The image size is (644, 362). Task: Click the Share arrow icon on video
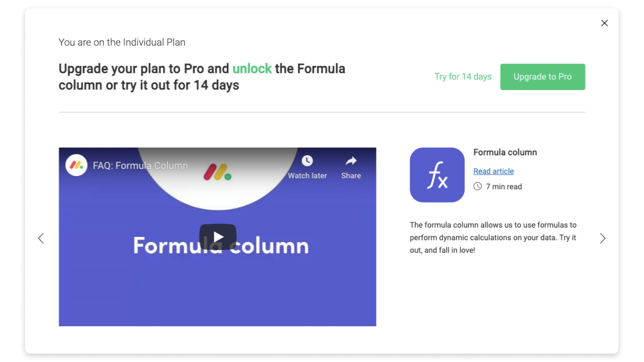coord(351,161)
